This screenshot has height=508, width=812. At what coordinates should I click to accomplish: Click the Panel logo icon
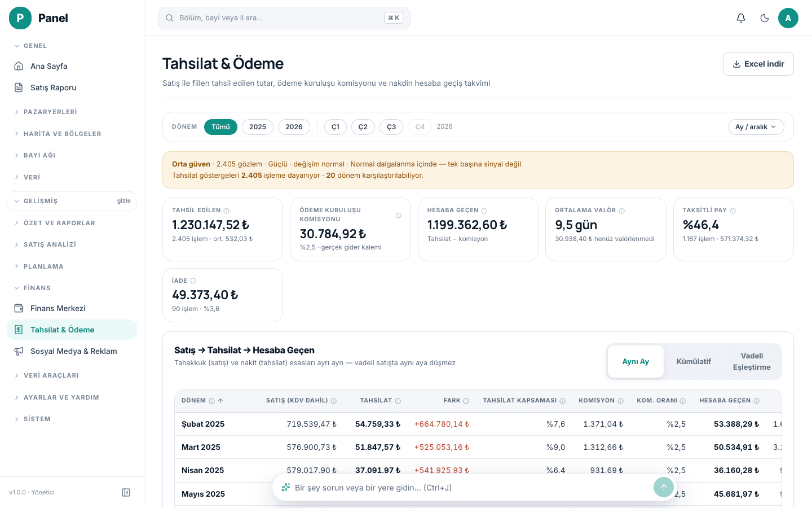pos(20,18)
